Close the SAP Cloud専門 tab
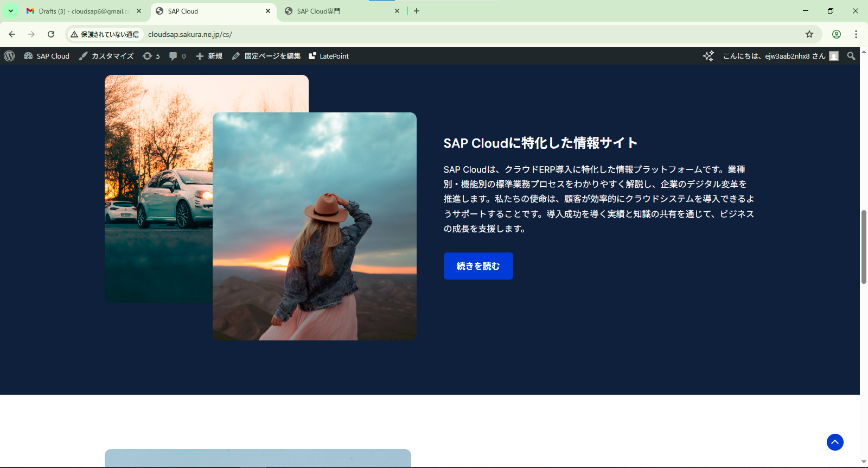This screenshot has width=868, height=468. coord(397,11)
